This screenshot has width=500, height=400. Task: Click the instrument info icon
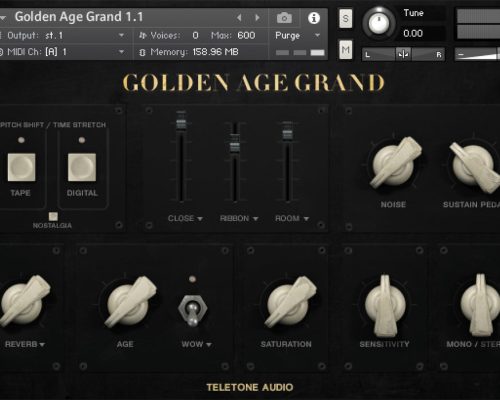tap(314, 18)
